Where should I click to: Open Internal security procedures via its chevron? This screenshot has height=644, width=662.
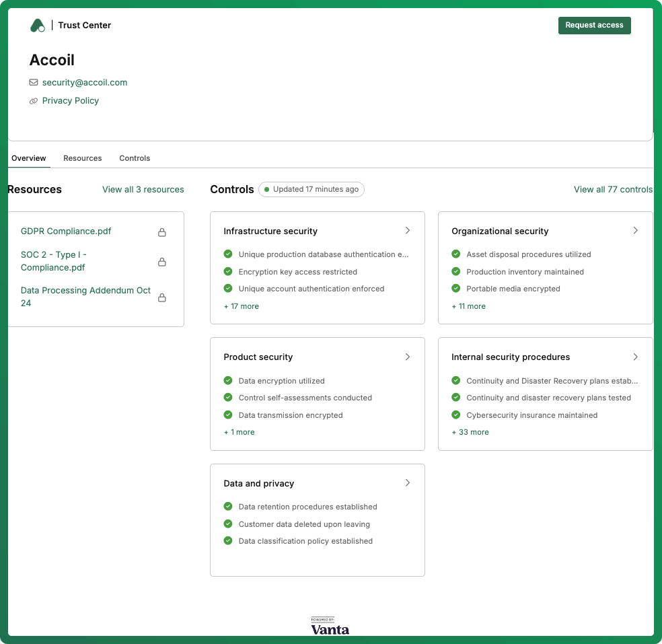[x=635, y=357]
